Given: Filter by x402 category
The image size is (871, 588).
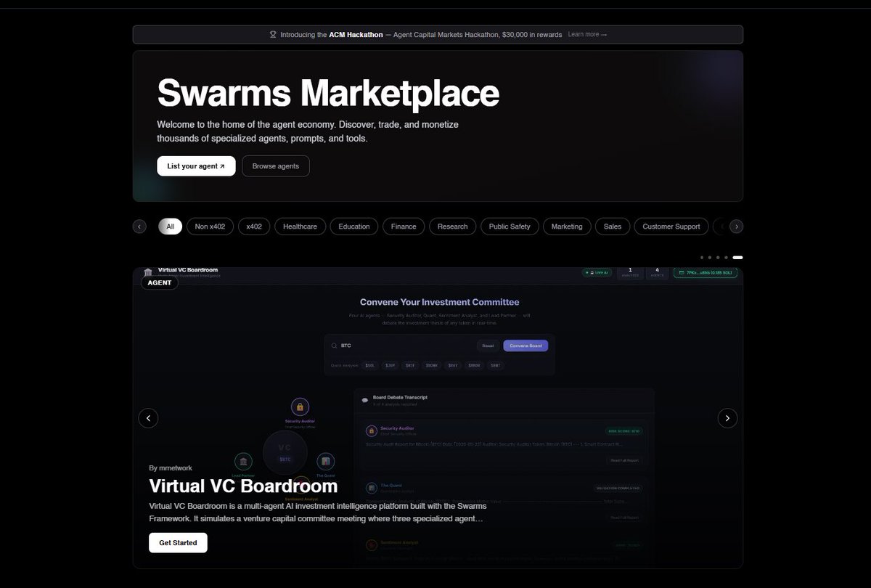Looking at the screenshot, I should 254,226.
